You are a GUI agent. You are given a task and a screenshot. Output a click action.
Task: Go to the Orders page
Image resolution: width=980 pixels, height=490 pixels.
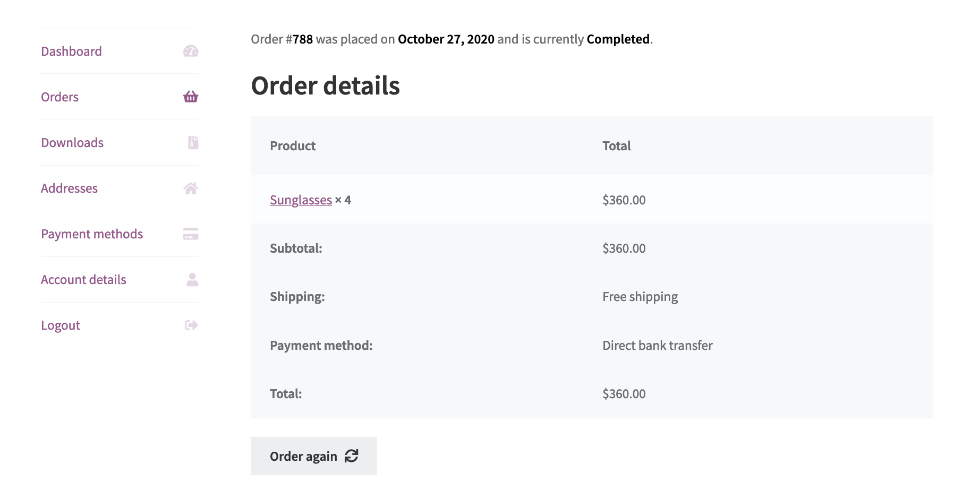(59, 97)
